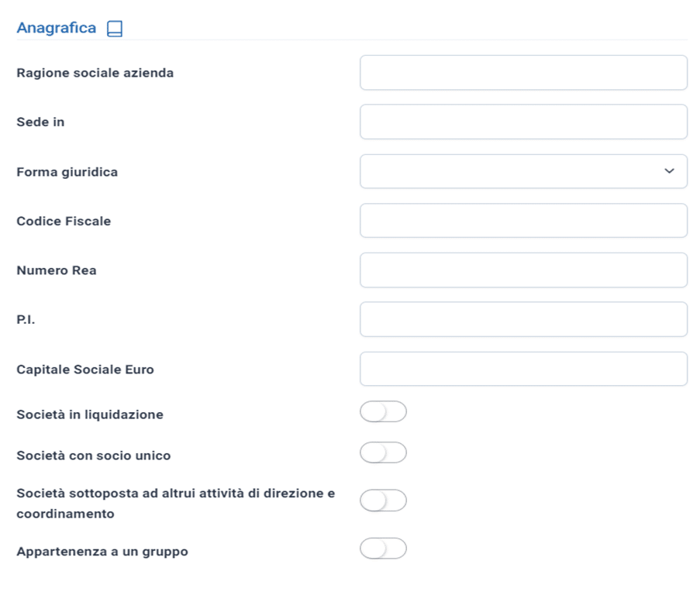700x595 pixels.
Task: Click the Anagrafica section heading
Action: [57, 28]
